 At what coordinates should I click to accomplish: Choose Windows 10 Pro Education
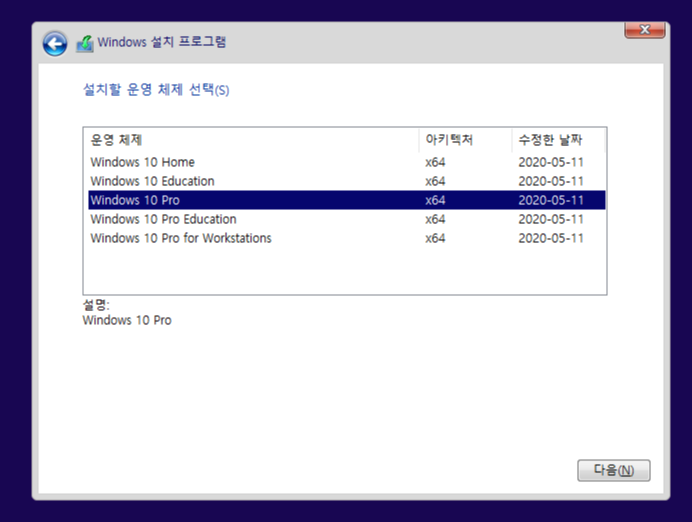click(346, 219)
